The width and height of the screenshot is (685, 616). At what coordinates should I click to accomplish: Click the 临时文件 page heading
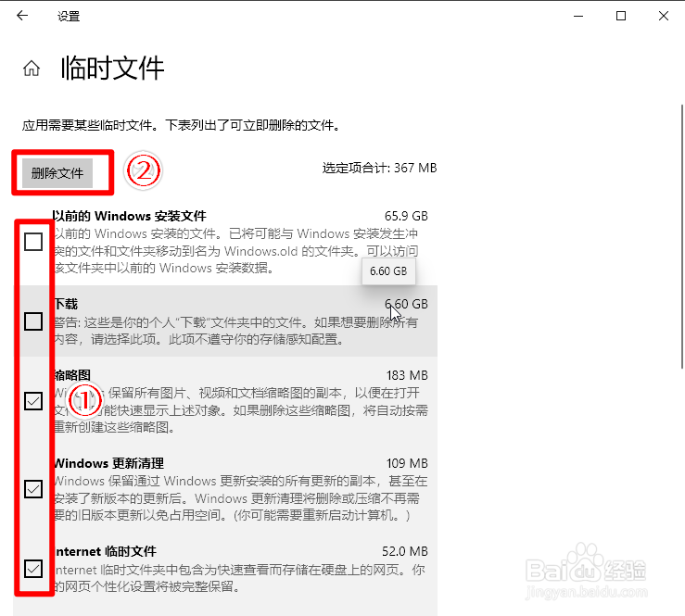(x=113, y=69)
